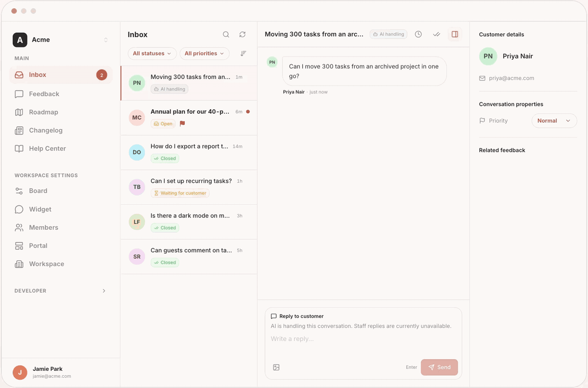Click the DO avatar in the inbox list
Screen dimensions: 588x388
pos(137,152)
